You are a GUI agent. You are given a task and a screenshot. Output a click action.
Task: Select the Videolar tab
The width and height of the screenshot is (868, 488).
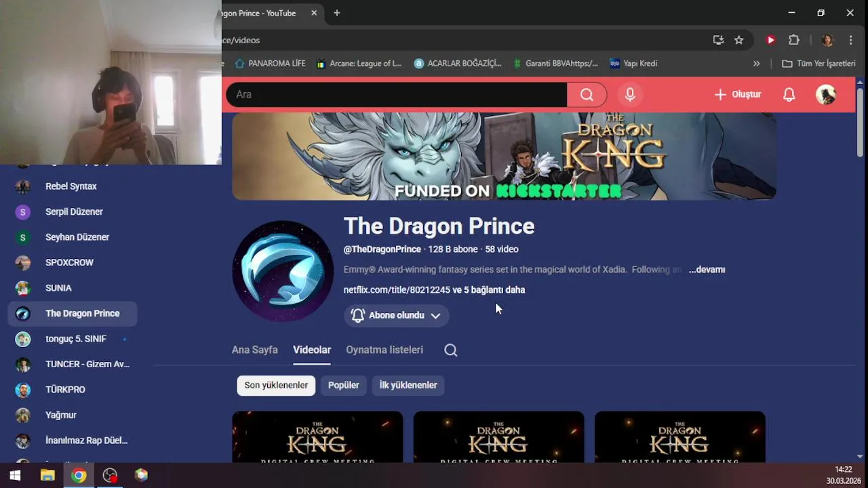coord(312,350)
